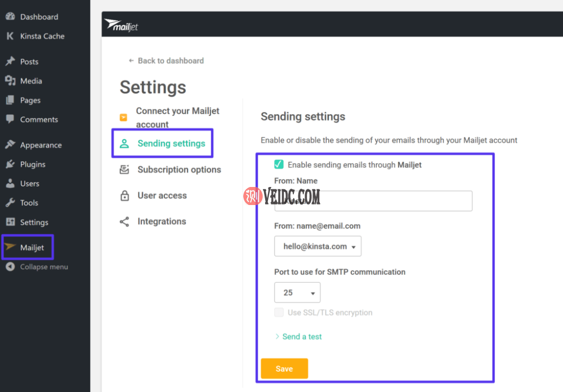The image size is (563, 392).
Task: Uncheck Enable sending emails through Mailjet
Action: 279,164
